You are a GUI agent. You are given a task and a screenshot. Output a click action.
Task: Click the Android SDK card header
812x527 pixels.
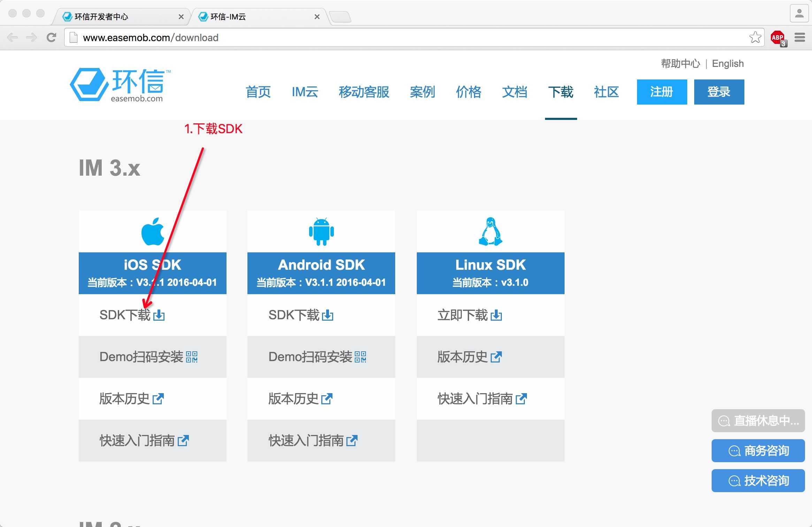coord(321,273)
